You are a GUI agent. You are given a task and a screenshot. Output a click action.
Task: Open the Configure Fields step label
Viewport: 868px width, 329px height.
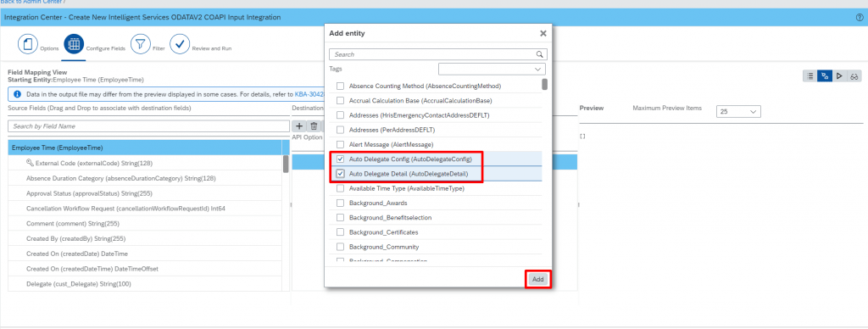tap(106, 48)
